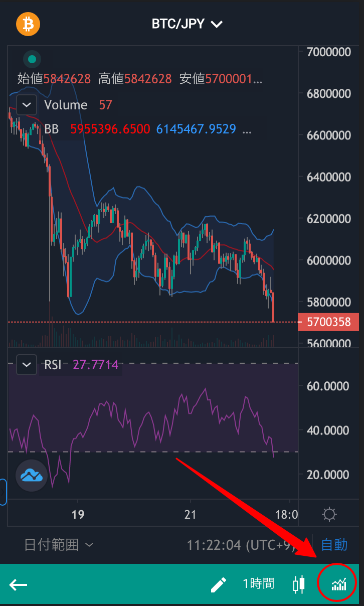
Task: Collapse the RSI indicator pane
Action: coord(27,365)
